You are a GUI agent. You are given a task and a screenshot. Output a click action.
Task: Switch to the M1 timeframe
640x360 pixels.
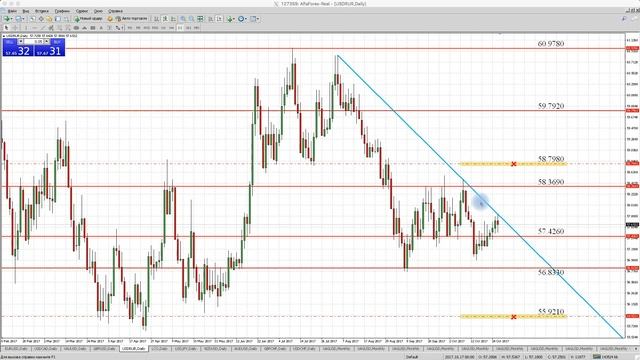[130, 28]
